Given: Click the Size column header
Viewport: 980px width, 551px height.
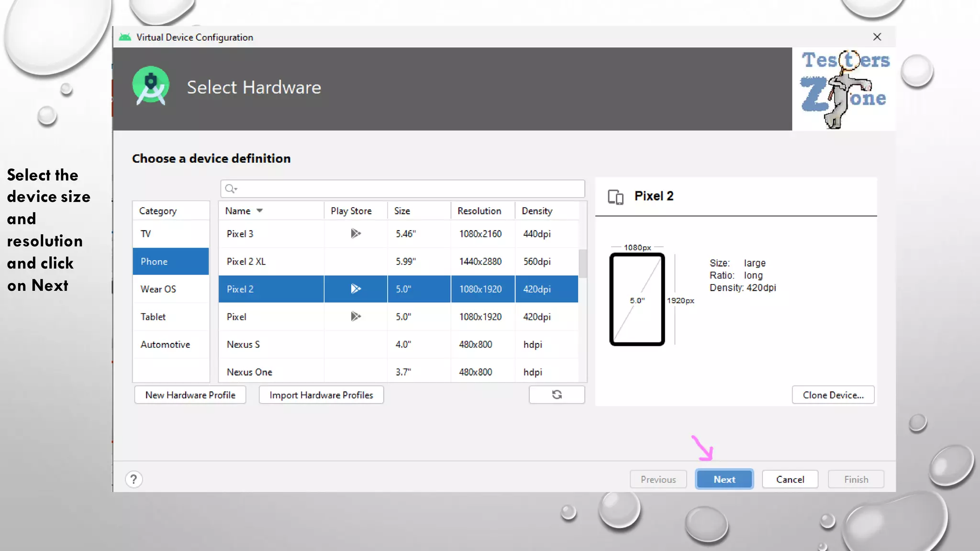Looking at the screenshot, I should click(419, 211).
